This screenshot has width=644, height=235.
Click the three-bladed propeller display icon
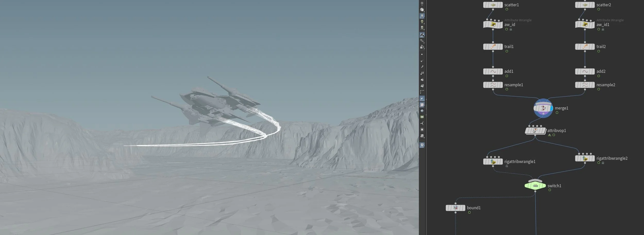422,123
